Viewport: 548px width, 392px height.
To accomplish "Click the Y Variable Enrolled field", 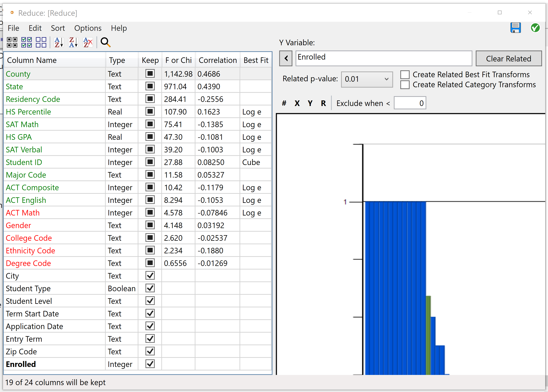I will point(384,58).
